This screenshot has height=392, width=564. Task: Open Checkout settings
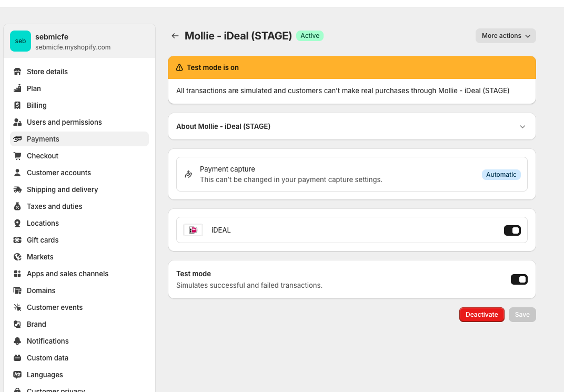click(x=79, y=156)
